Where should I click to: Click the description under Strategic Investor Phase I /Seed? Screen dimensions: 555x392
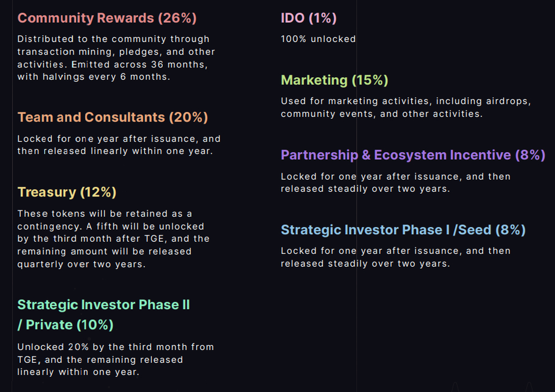coord(395,257)
